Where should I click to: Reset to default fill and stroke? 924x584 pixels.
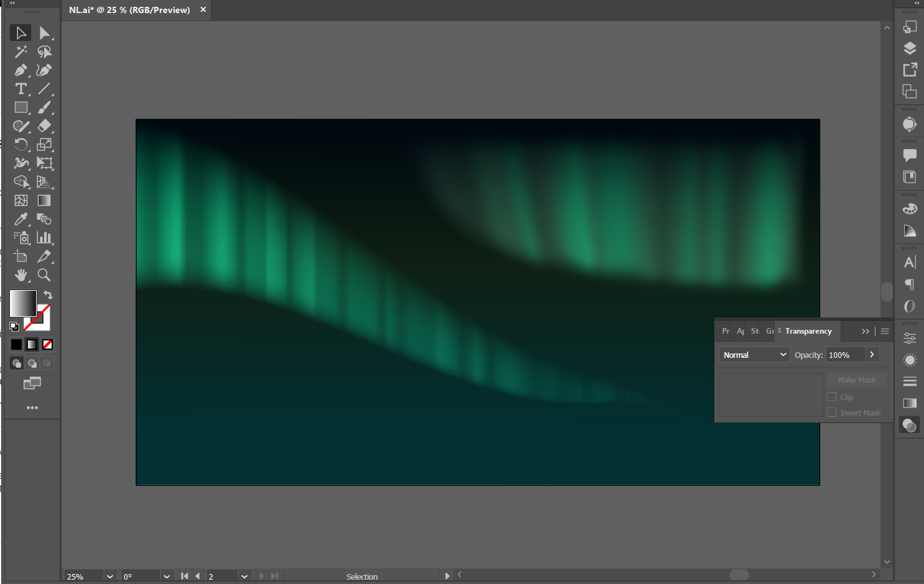click(14, 327)
